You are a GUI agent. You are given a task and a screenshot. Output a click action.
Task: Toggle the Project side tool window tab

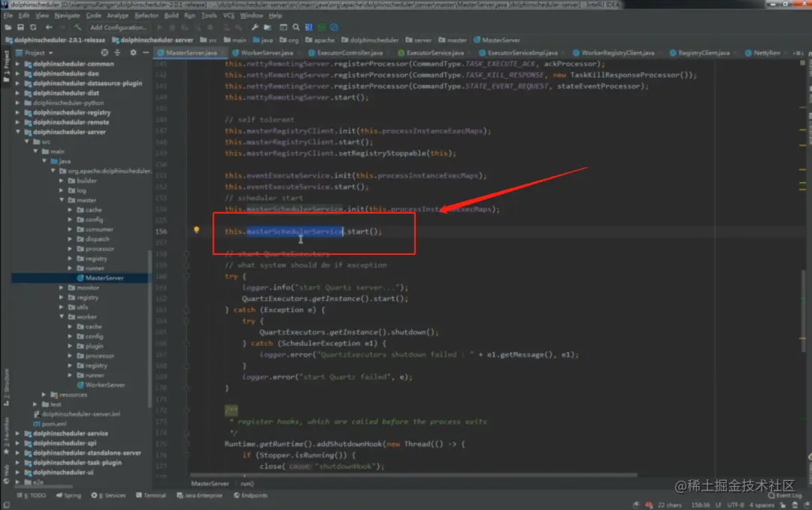point(6,65)
